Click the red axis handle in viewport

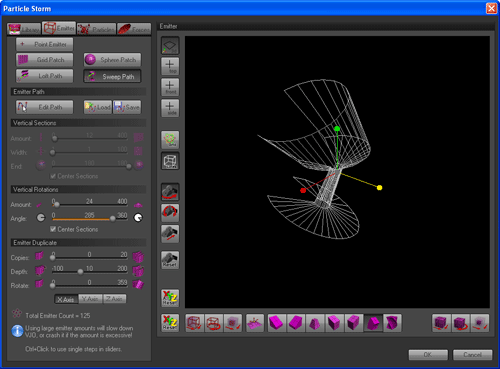pos(303,190)
